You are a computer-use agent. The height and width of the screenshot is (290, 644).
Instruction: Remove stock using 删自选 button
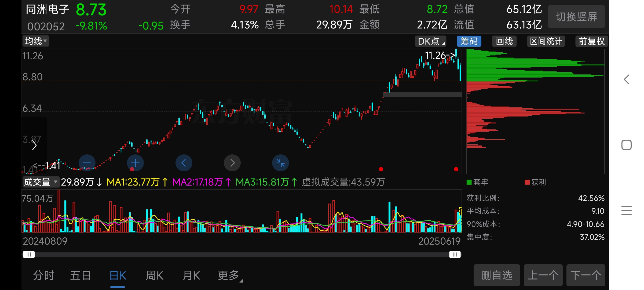[497, 275]
